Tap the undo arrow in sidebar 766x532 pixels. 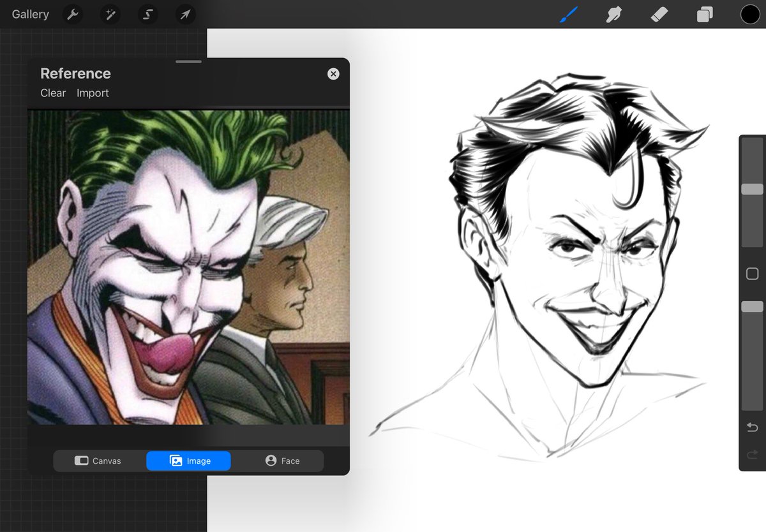(x=752, y=427)
